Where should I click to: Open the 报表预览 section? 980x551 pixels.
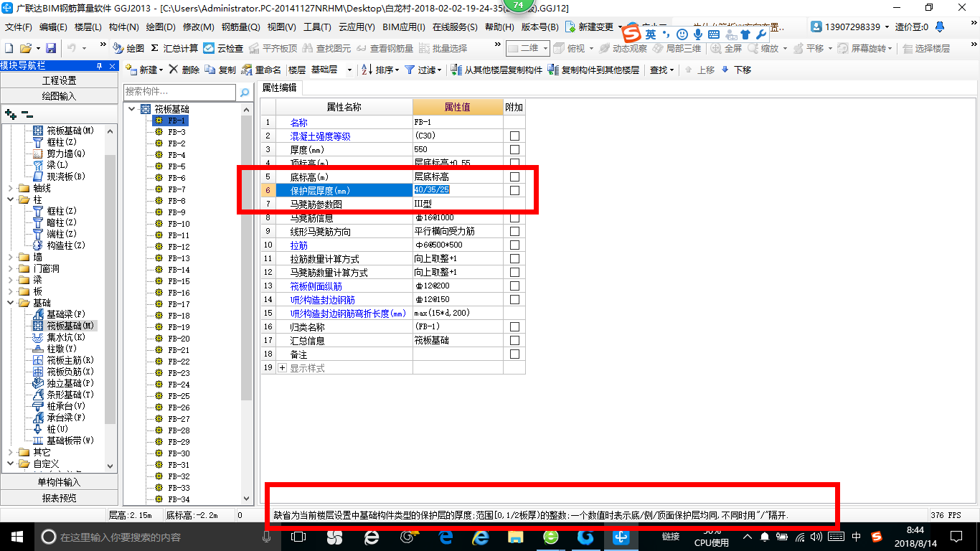point(59,497)
